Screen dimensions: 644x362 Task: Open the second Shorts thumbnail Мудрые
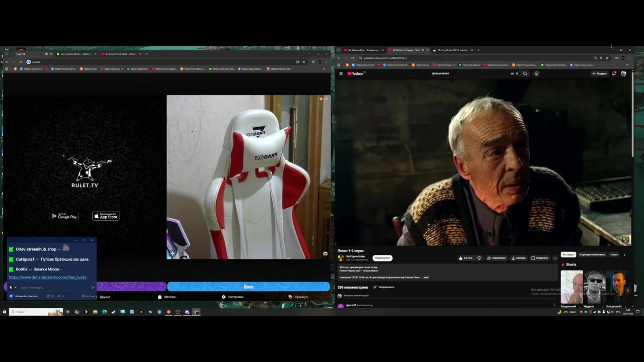(594, 287)
